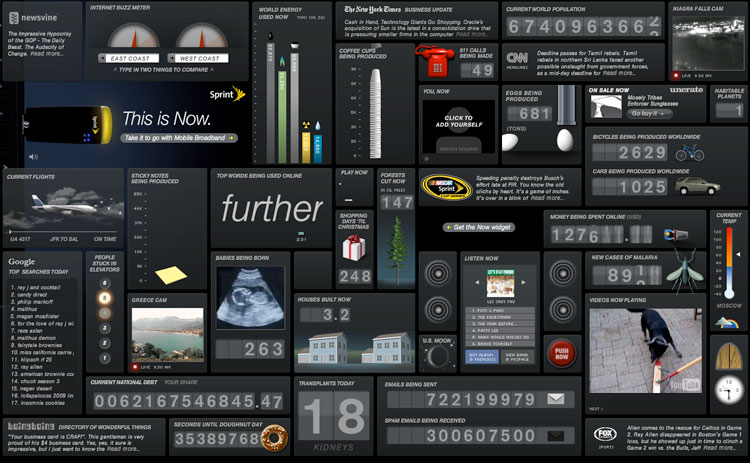This screenshot has height=463, width=750.
Task: Click the rainbow weather icon under Moscow
Action: (x=728, y=322)
